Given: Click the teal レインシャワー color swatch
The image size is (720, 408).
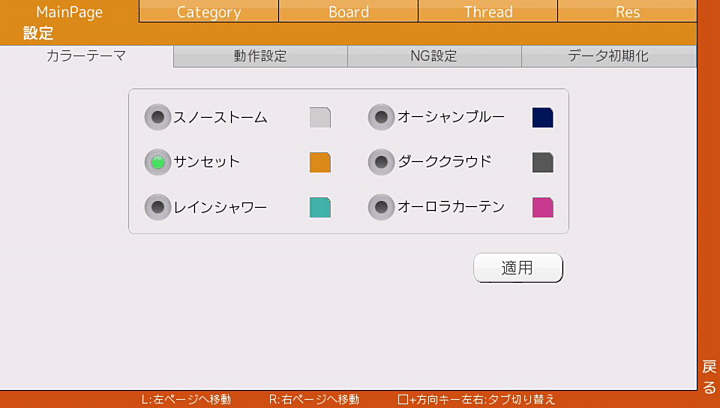Looking at the screenshot, I should pos(320,207).
